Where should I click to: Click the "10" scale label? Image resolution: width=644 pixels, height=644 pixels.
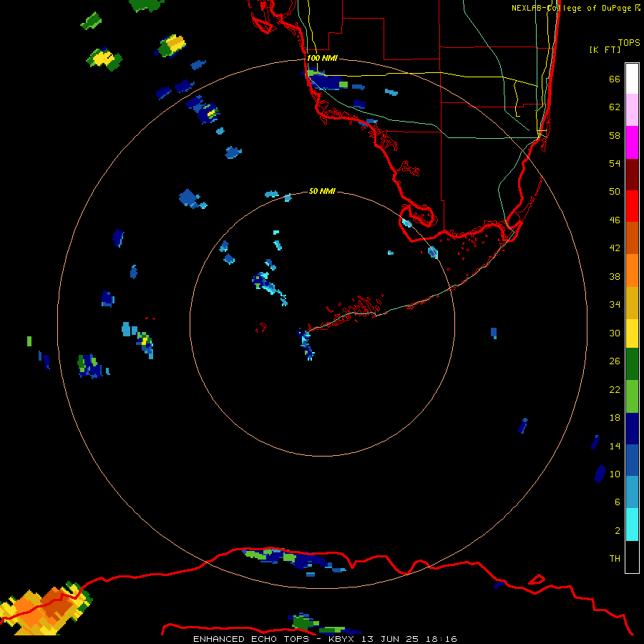[615, 474]
